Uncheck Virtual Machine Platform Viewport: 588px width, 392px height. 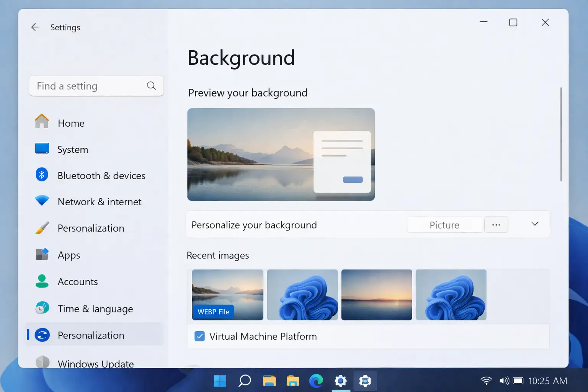tap(199, 336)
